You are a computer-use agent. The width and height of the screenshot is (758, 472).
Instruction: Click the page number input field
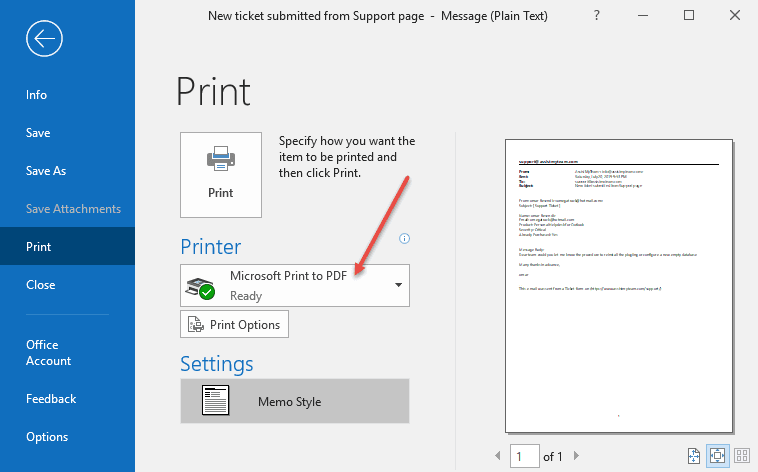pos(524,456)
